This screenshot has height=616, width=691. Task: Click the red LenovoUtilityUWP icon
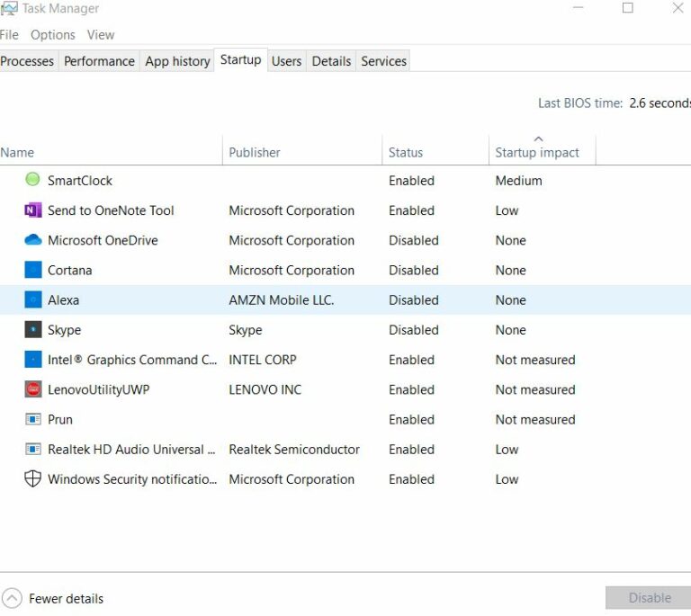click(33, 389)
